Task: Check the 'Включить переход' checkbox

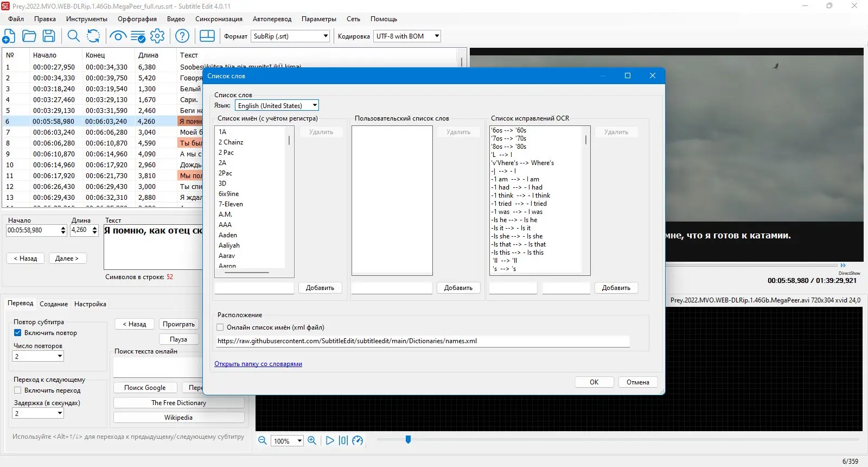Action: [17, 390]
